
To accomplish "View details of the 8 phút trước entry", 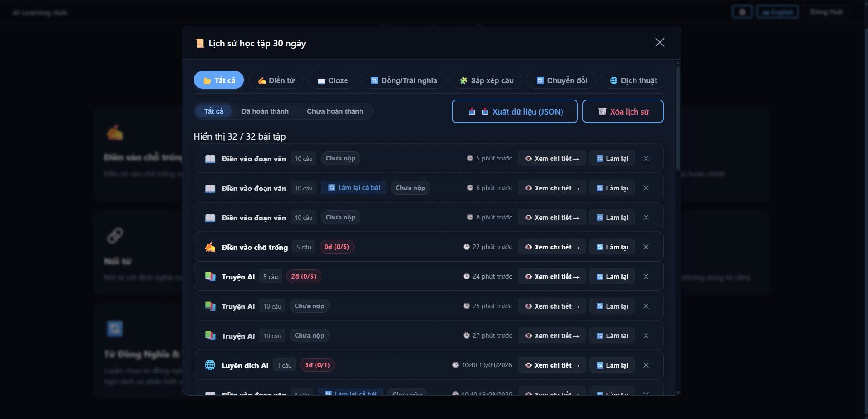I will tap(552, 217).
